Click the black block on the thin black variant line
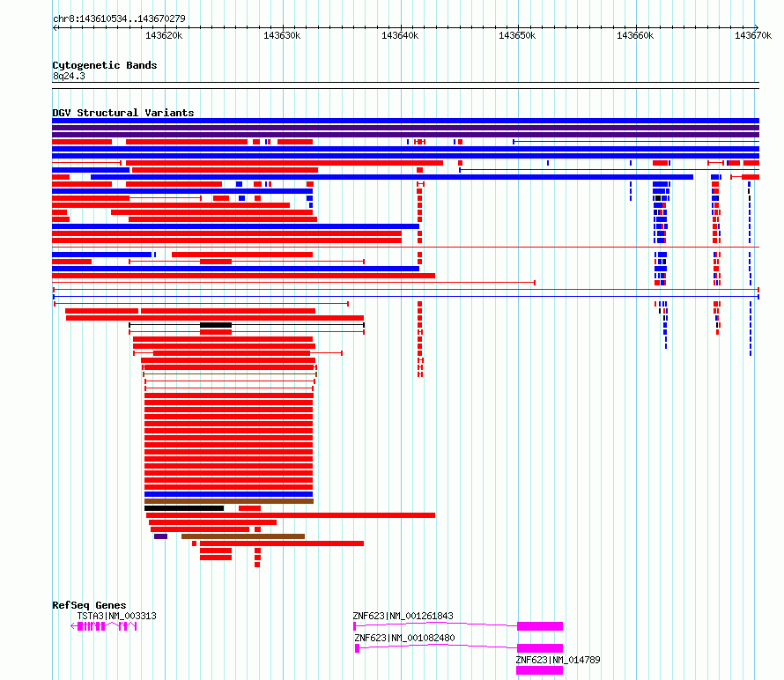The image size is (784, 680). click(216, 325)
